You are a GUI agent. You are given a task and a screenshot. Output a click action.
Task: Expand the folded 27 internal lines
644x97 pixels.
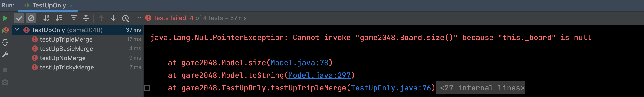tap(480, 88)
